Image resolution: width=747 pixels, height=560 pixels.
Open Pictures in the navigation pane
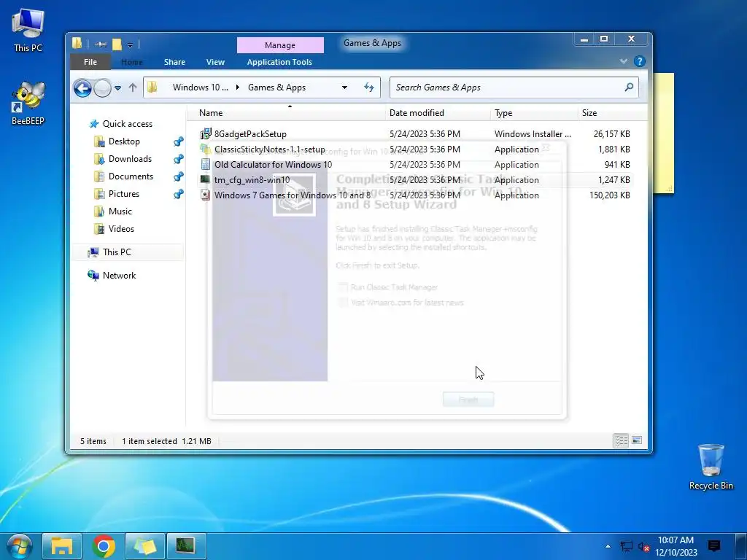(x=123, y=194)
